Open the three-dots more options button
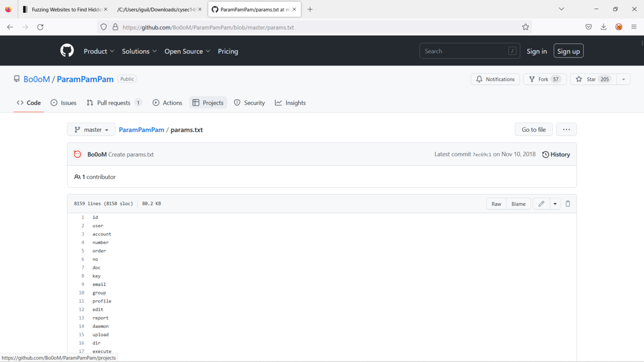Screen dimensions: 644x362 (x=566, y=129)
